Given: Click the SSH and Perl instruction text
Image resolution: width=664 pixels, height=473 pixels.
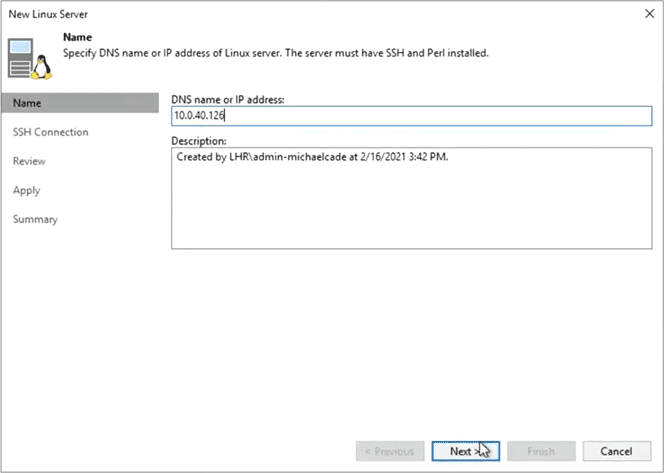Looking at the screenshot, I should click(275, 52).
